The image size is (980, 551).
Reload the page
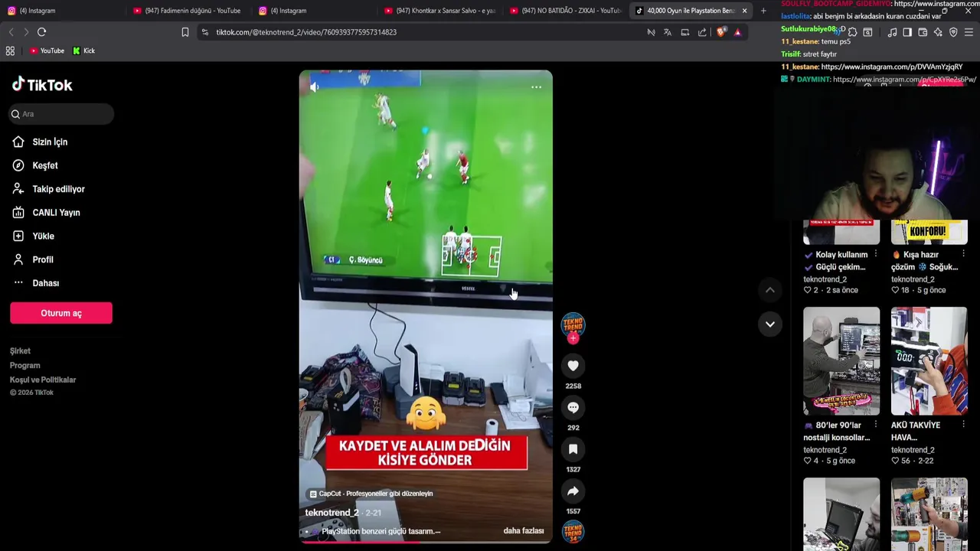click(x=42, y=32)
